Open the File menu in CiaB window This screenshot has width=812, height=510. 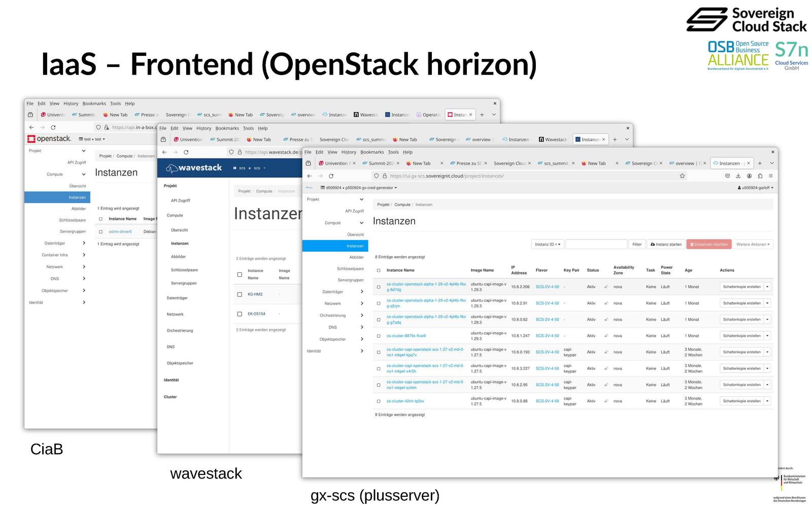pos(30,104)
